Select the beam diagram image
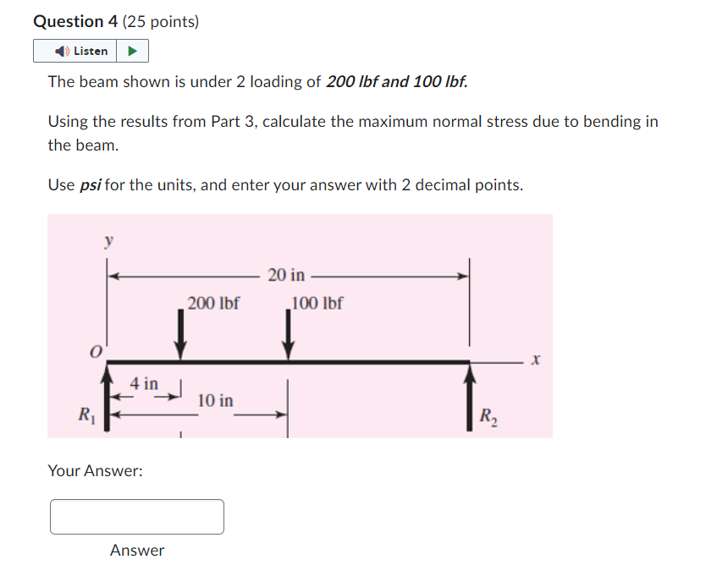 pos(301,326)
